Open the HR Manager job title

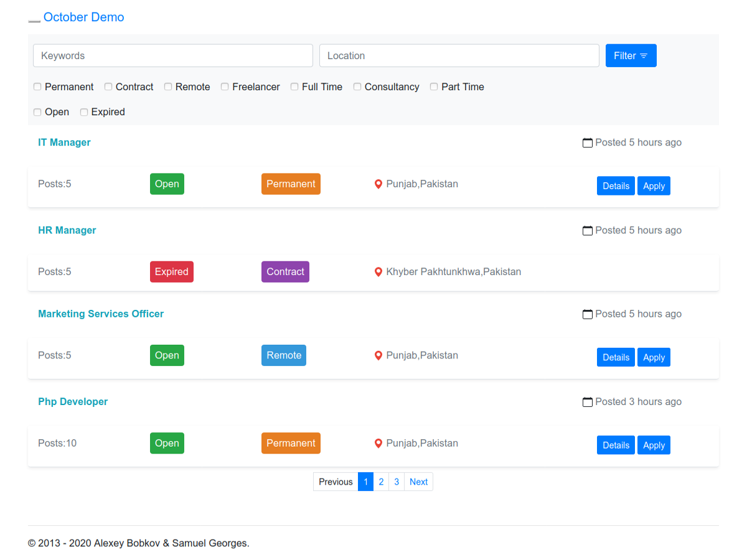click(x=67, y=230)
